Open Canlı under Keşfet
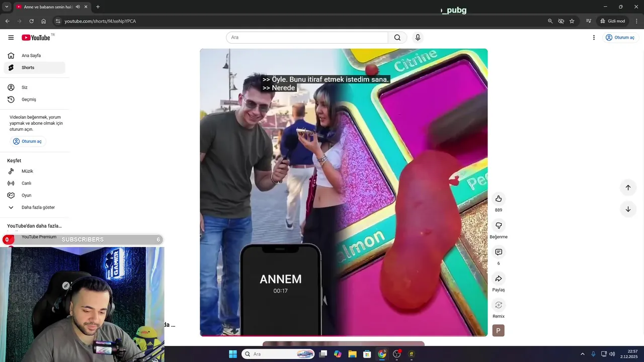 click(x=34, y=184)
